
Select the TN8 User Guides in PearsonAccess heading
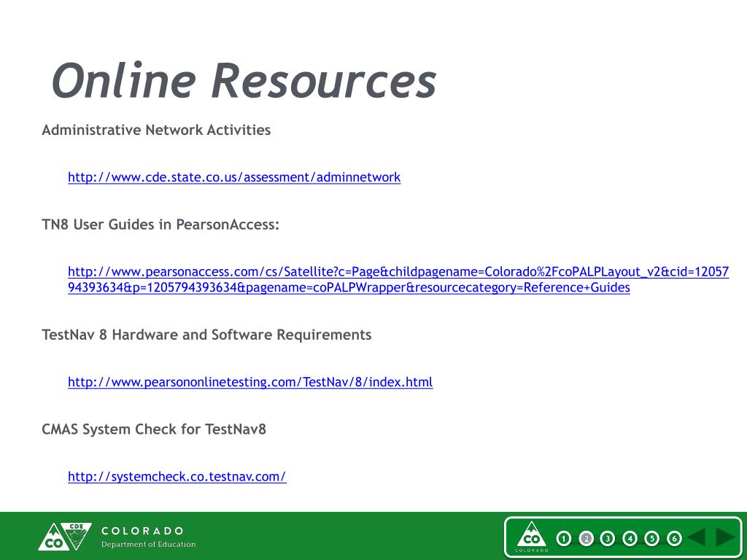tap(160, 225)
